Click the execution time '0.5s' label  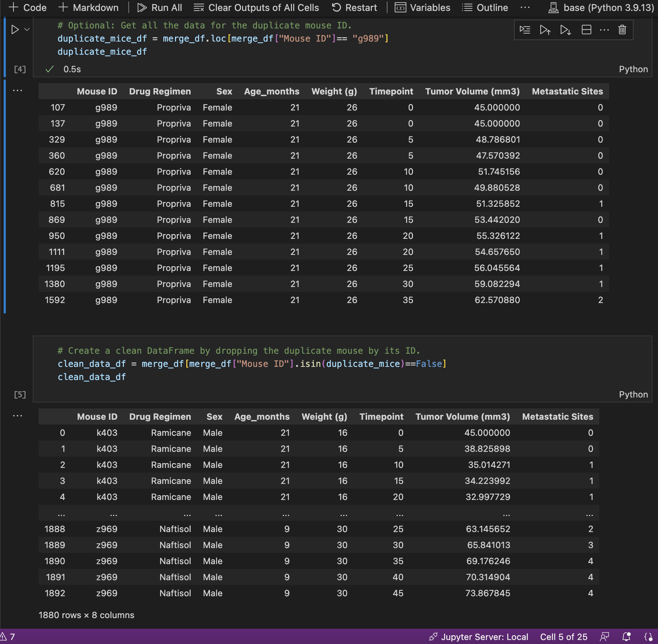72,69
